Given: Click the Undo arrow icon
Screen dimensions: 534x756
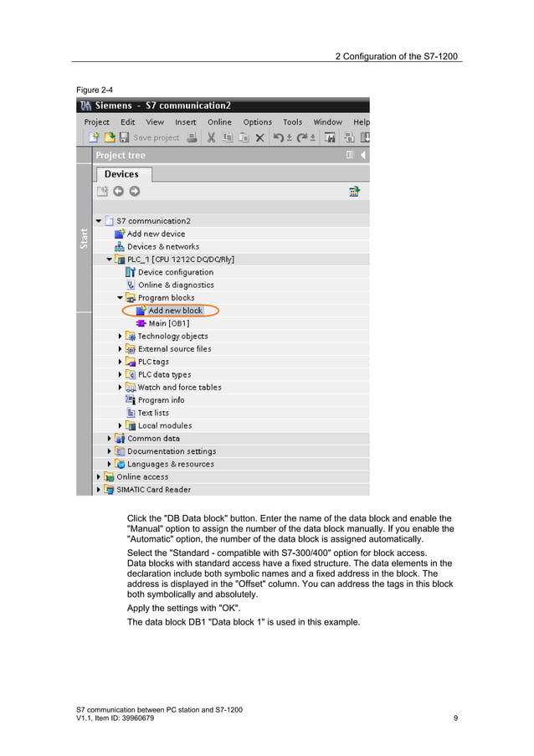Looking at the screenshot, I should click(278, 137).
